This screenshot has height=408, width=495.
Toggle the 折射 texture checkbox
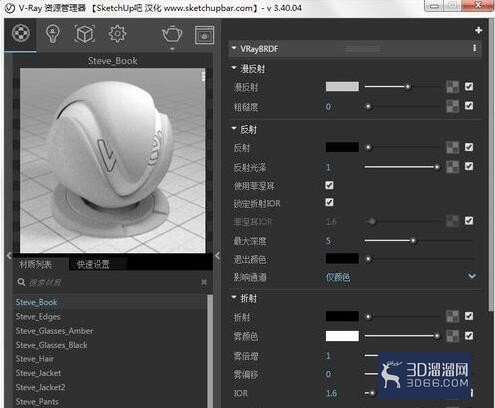[x=469, y=316]
